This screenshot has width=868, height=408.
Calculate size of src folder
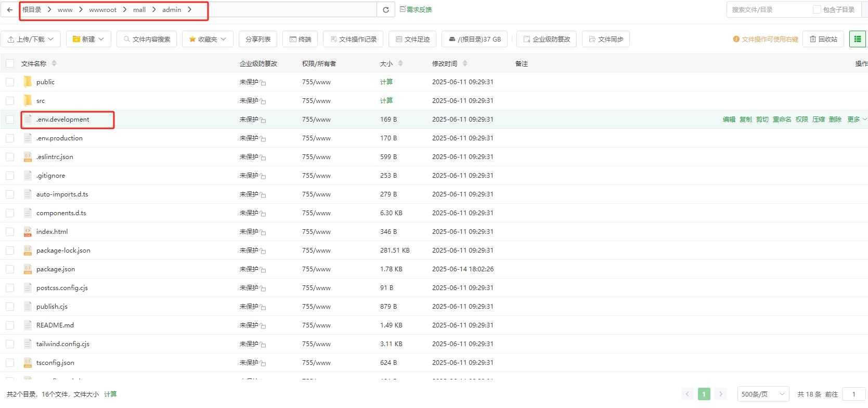[x=386, y=101]
